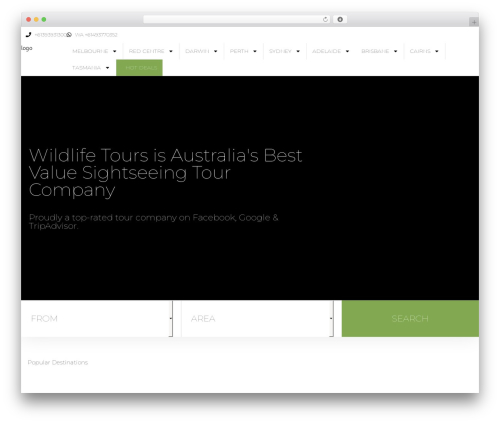500x423 pixels.
Task: Open the Cairns menu item
Action: tap(420, 51)
